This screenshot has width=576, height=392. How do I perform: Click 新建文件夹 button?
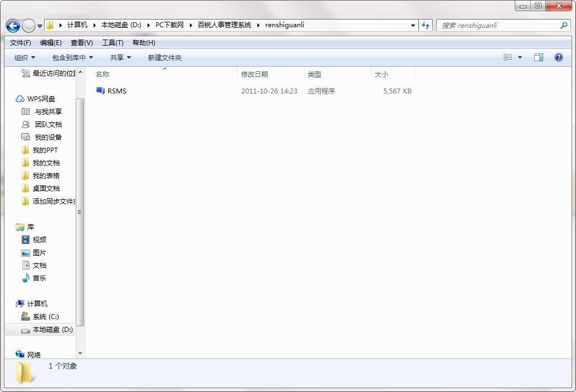164,57
